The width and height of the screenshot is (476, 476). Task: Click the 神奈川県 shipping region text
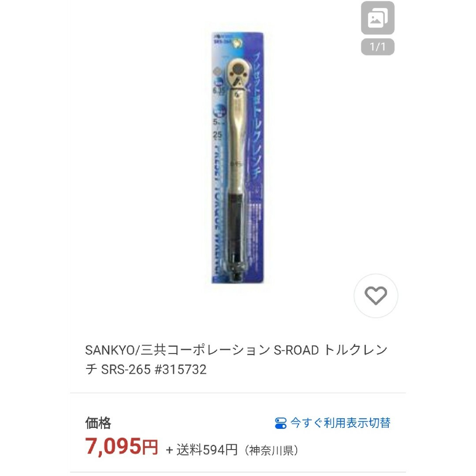(271, 450)
